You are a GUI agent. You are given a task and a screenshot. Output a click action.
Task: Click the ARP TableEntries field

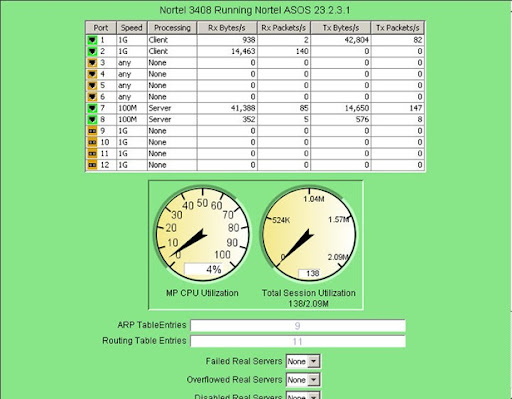tap(298, 325)
